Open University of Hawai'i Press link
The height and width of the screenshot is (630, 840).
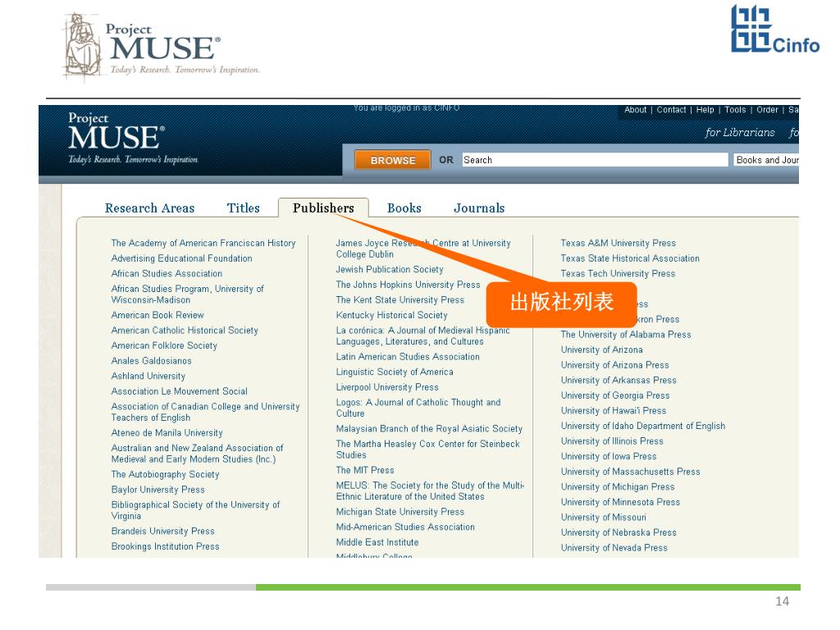614,411
